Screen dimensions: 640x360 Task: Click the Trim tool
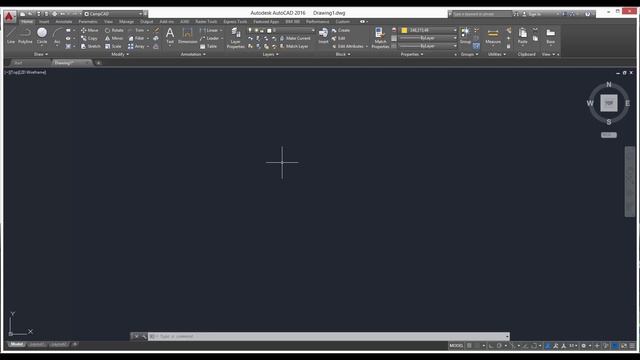(x=137, y=30)
